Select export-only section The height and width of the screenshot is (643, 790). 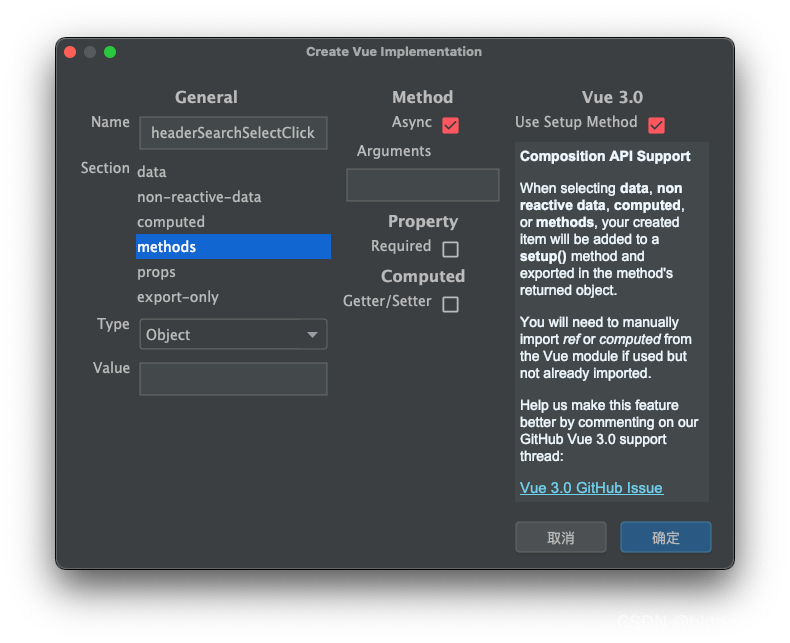pyautogui.click(x=233, y=297)
